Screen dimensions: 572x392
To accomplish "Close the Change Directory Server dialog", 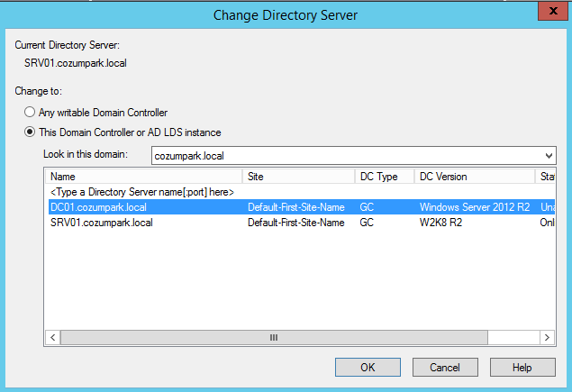I will [552, 11].
